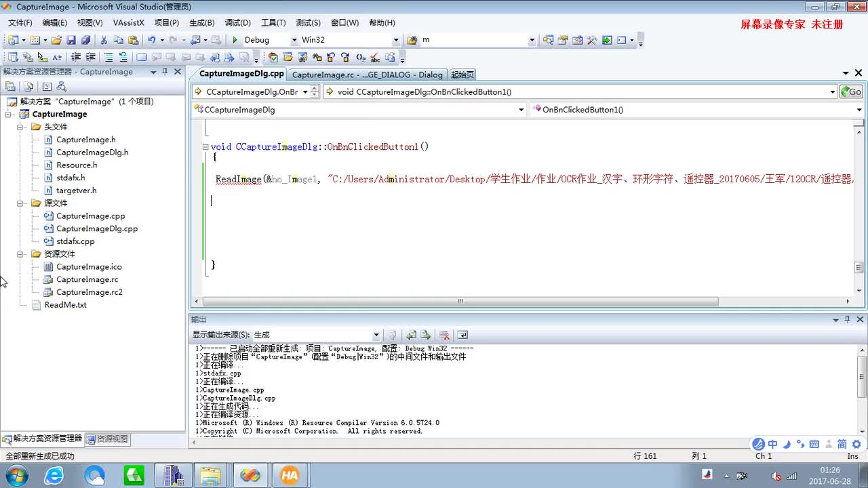The image size is (868, 488).
Task: Click the Save All toolbar icon
Action: pos(85,40)
